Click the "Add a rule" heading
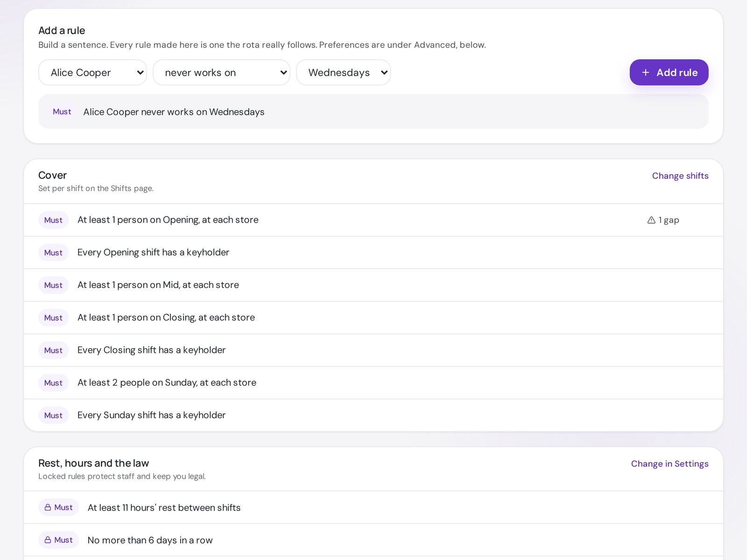 click(x=62, y=31)
